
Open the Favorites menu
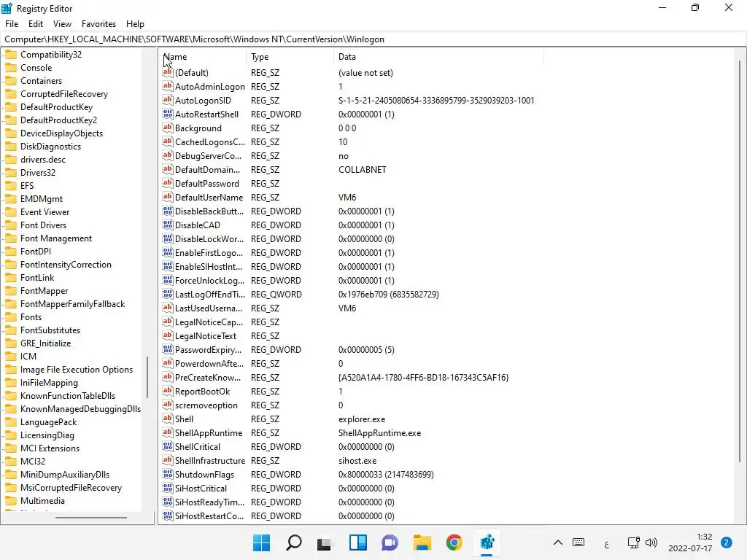(98, 24)
